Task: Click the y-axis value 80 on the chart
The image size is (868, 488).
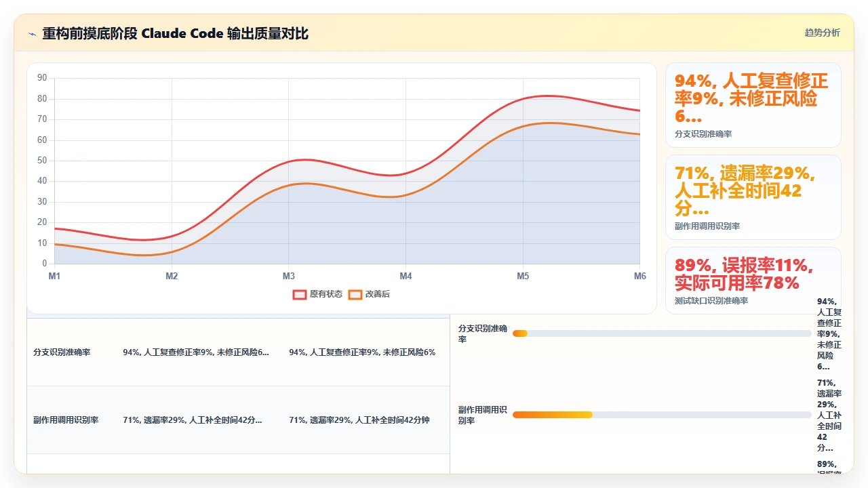Action: click(42, 99)
